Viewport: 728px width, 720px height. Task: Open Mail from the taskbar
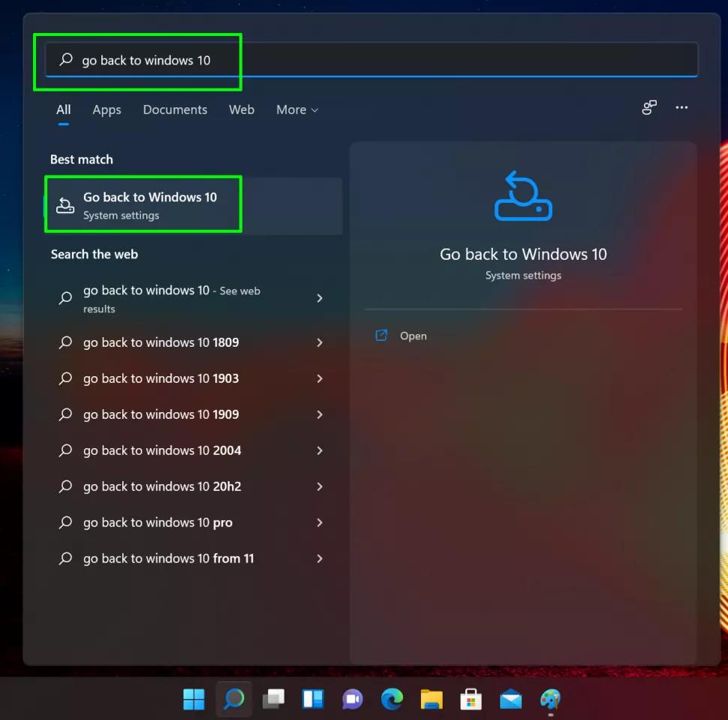pos(510,698)
